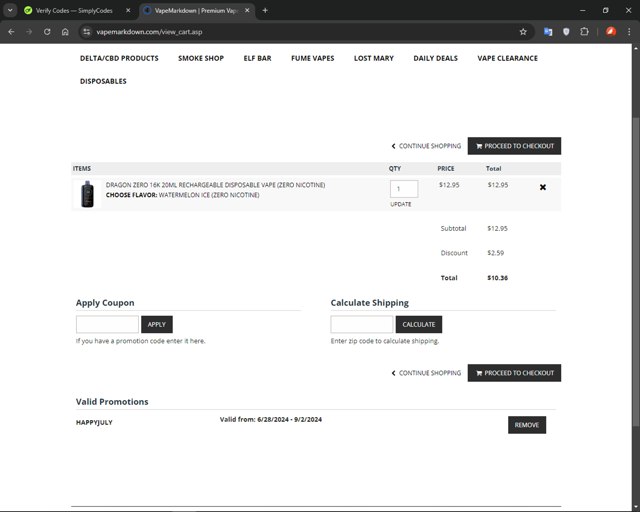640x512 pixels.
Task: Reload the page with the refresh icon
Action: pyautogui.click(x=47, y=32)
